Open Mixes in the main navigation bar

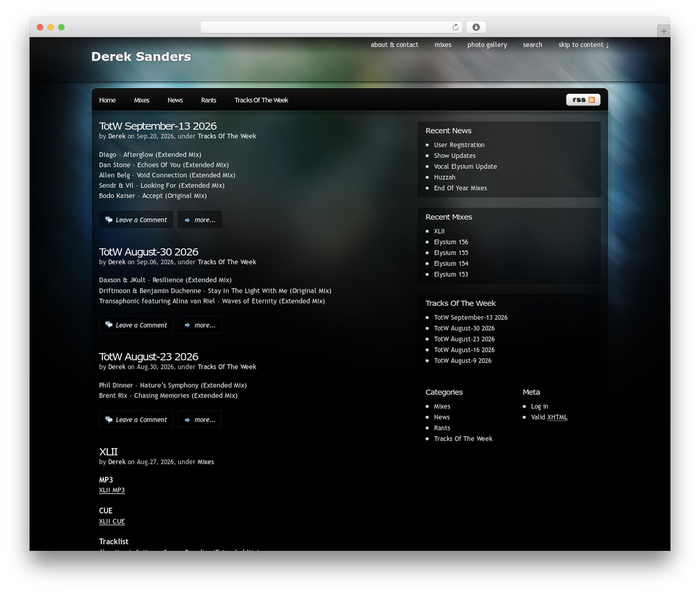142,100
